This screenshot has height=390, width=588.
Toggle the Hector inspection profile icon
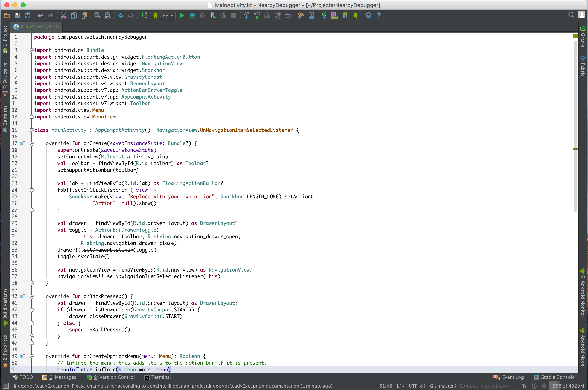tap(534, 386)
